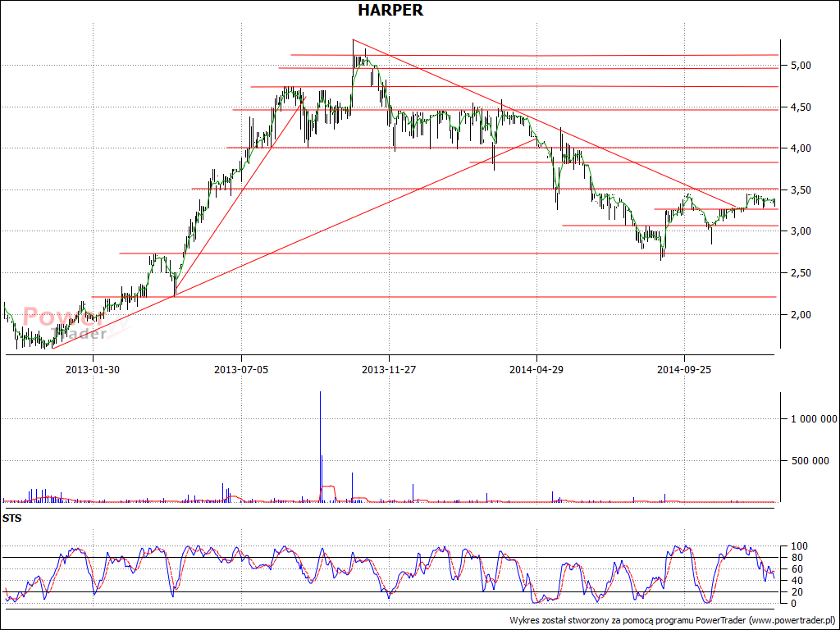The width and height of the screenshot is (840, 630).
Task: Click the "STS" indicator heading
Action: pos(11,518)
